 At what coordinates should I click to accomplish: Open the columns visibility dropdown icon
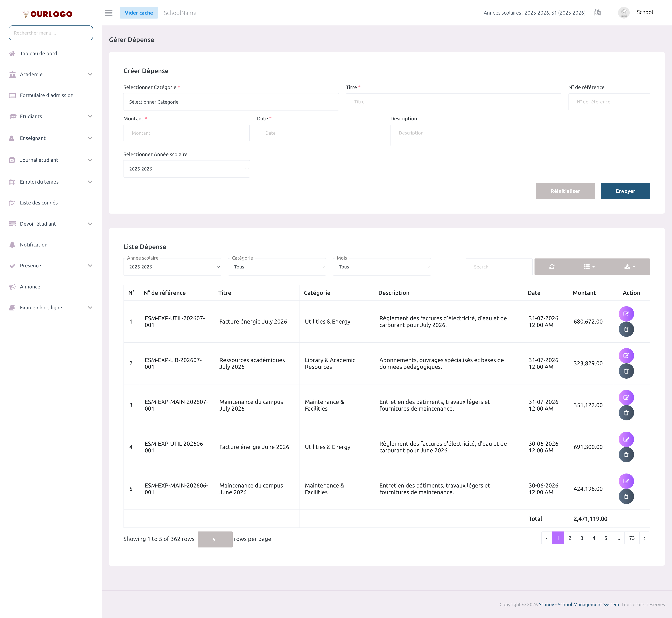click(589, 267)
